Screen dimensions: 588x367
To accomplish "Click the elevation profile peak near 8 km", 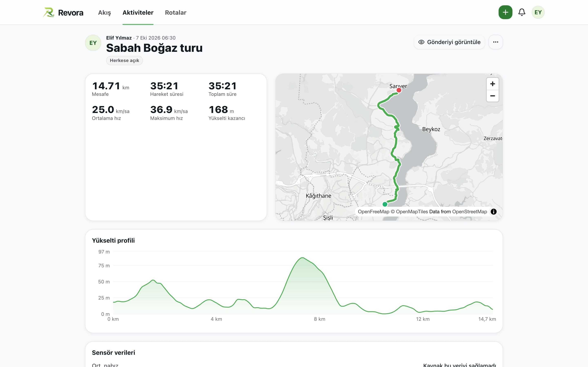I will pos(302,258).
